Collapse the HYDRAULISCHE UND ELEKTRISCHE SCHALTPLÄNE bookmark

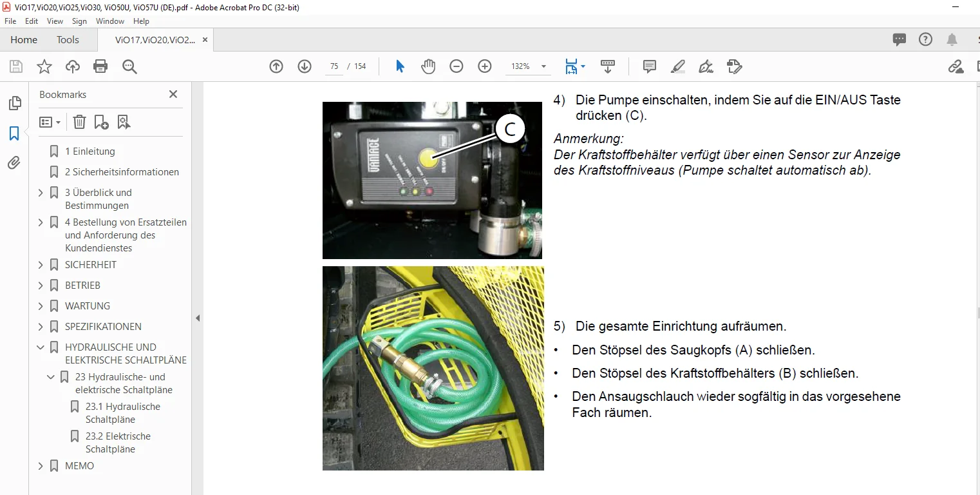point(41,347)
